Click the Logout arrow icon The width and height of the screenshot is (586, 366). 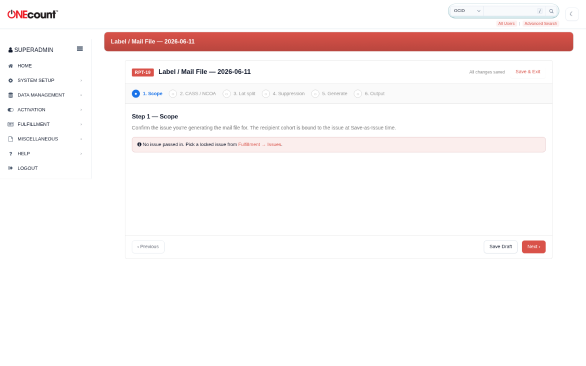point(10,168)
